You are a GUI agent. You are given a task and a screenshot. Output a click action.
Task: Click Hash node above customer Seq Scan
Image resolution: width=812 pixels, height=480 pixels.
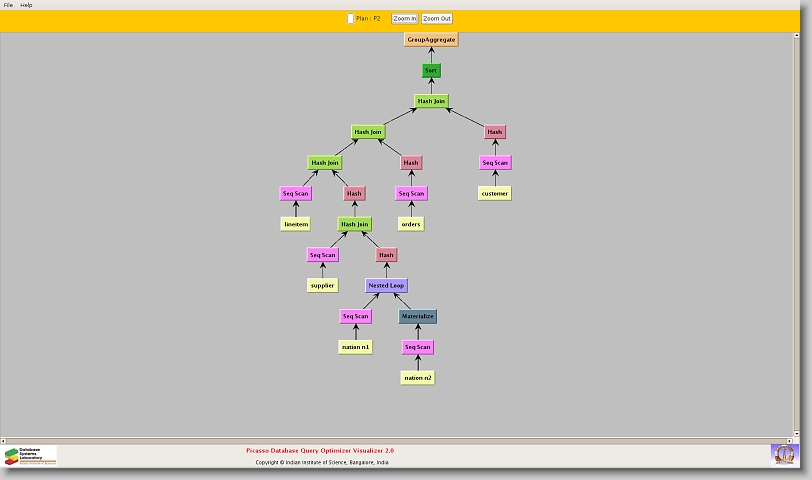click(494, 132)
